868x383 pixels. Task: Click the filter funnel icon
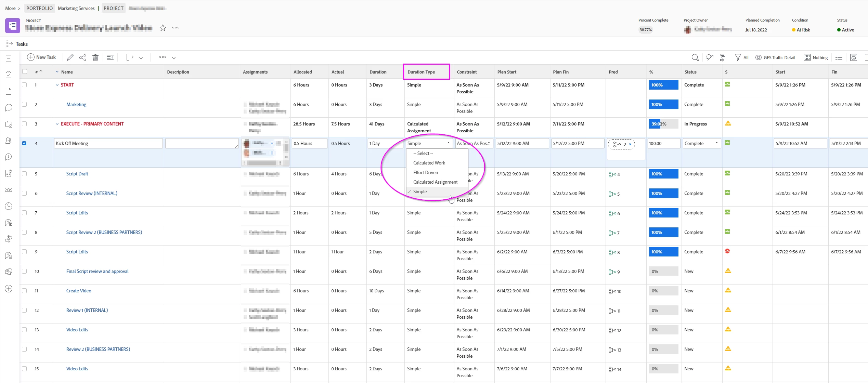738,57
